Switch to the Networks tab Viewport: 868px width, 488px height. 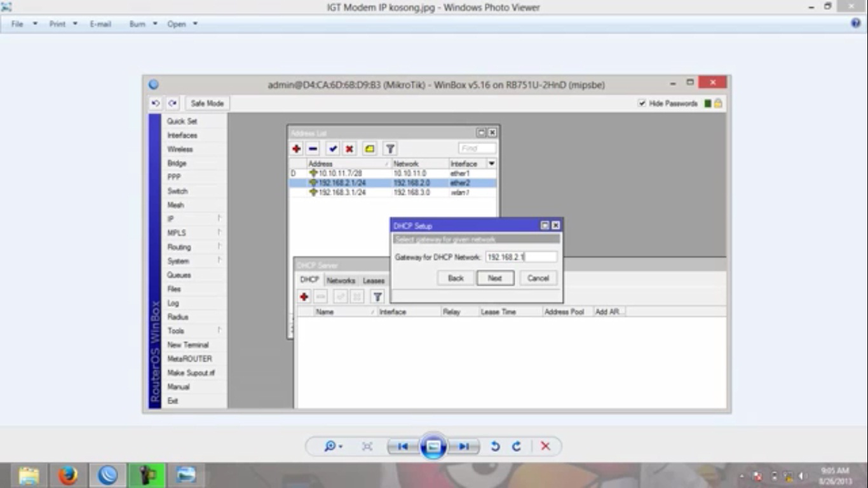[x=341, y=280]
